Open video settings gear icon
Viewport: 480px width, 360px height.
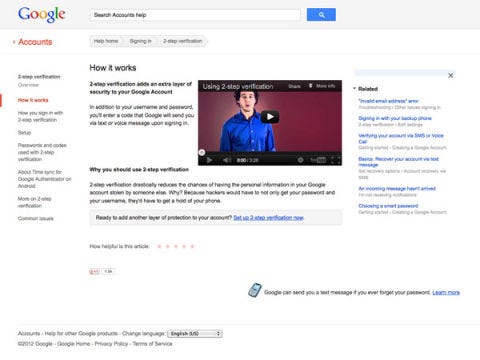pos(300,160)
